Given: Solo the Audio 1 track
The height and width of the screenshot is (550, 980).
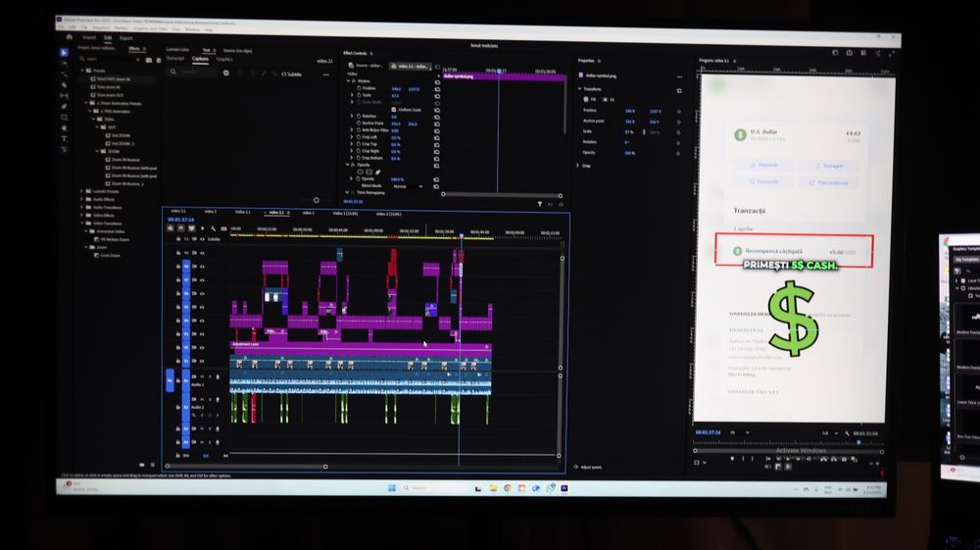Looking at the screenshot, I should tap(210, 376).
